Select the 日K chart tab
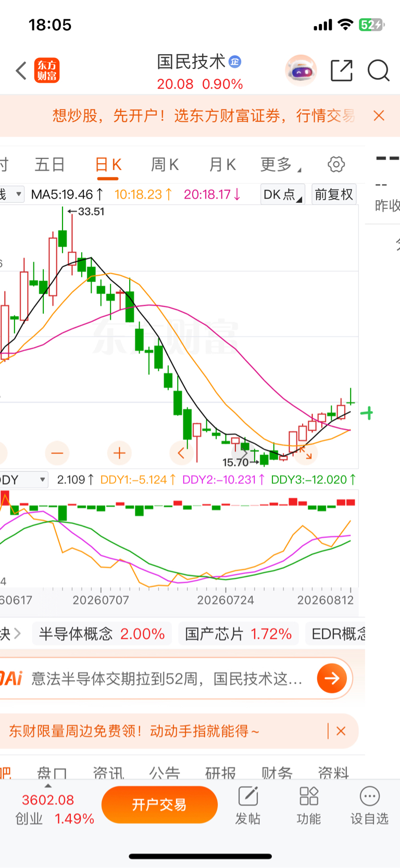This screenshot has height=868, width=400. point(108,165)
